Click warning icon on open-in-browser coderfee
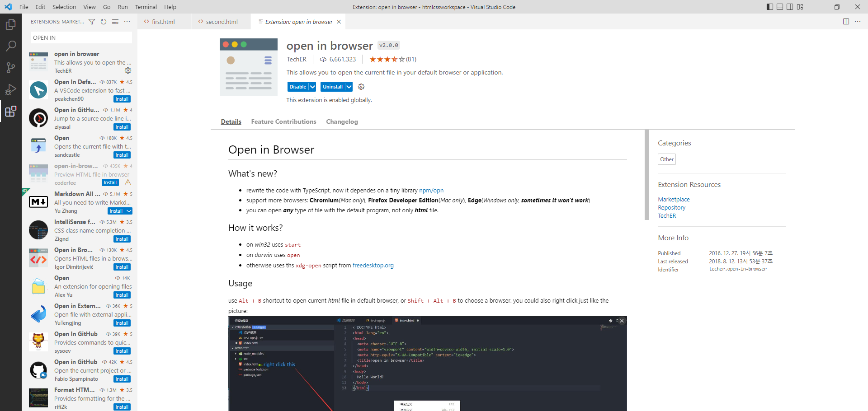The image size is (868, 411). (x=128, y=182)
